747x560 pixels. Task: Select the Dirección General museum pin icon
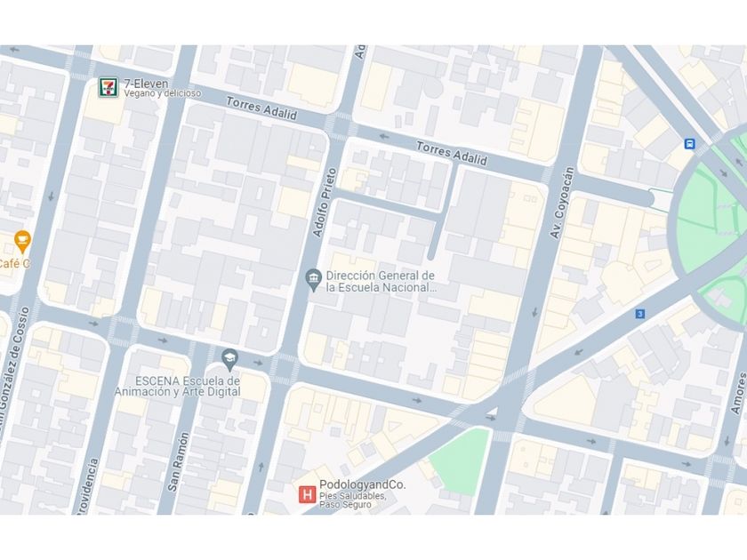[x=313, y=280]
